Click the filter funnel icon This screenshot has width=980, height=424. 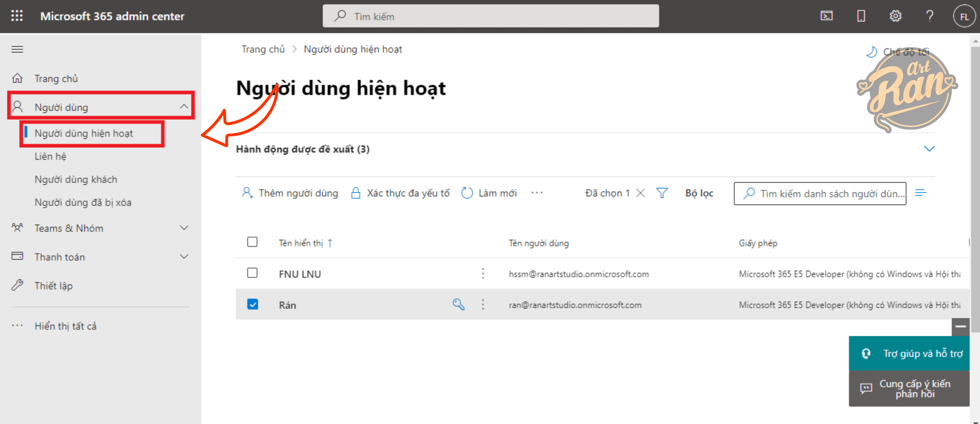click(662, 193)
